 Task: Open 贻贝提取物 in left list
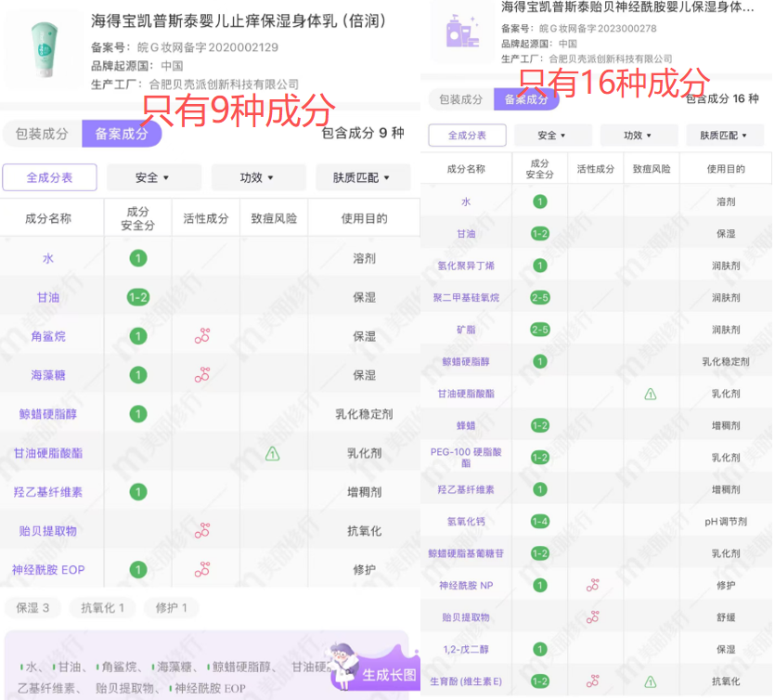click(x=48, y=531)
